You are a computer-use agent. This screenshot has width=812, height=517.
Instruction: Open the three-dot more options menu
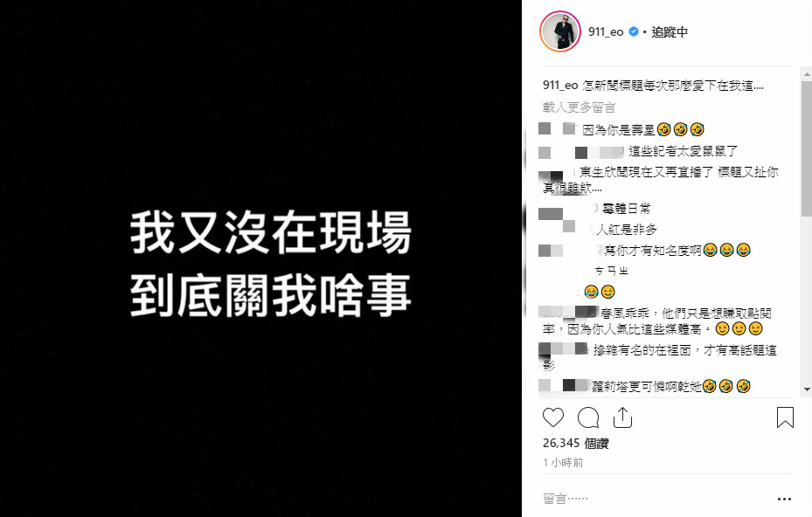pos(785,499)
